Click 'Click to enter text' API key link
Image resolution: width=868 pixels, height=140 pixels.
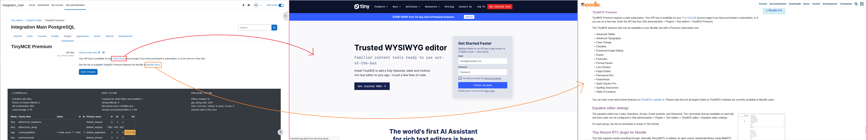point(88,52)
